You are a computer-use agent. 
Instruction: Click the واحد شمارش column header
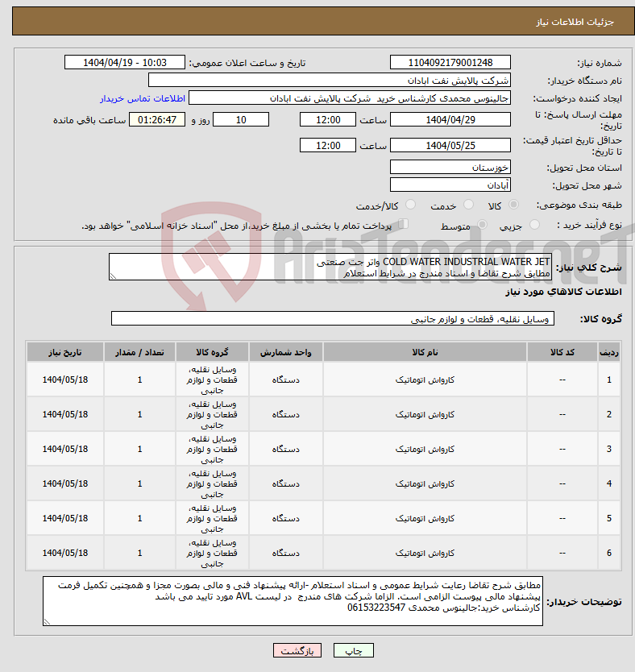(x=286, y=352)
